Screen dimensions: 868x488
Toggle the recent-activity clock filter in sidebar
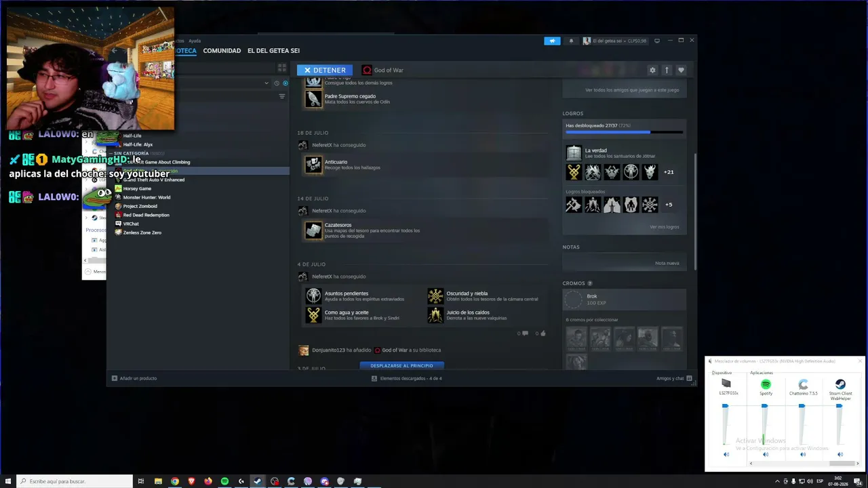pyautogui.click(x=276, y=83)
